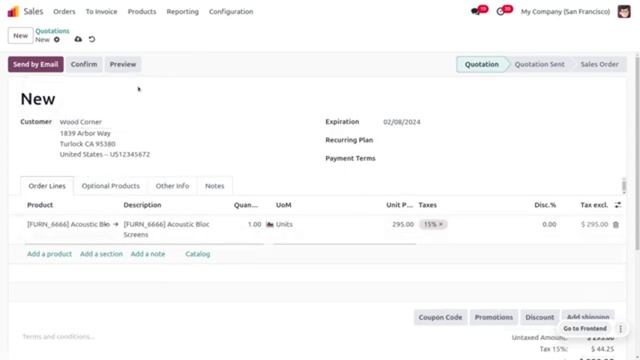Edit the unit price 295.00
The height and width of the screenshot is (360, 640).
[x=403, y=224]
